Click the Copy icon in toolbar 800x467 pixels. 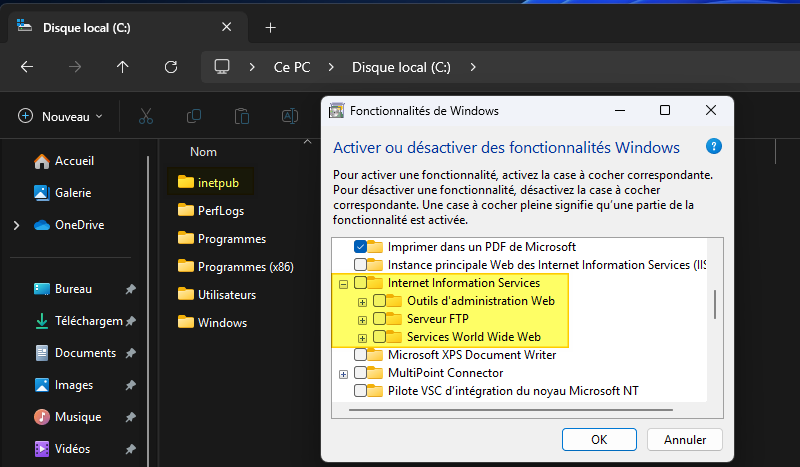click(194, 117)
